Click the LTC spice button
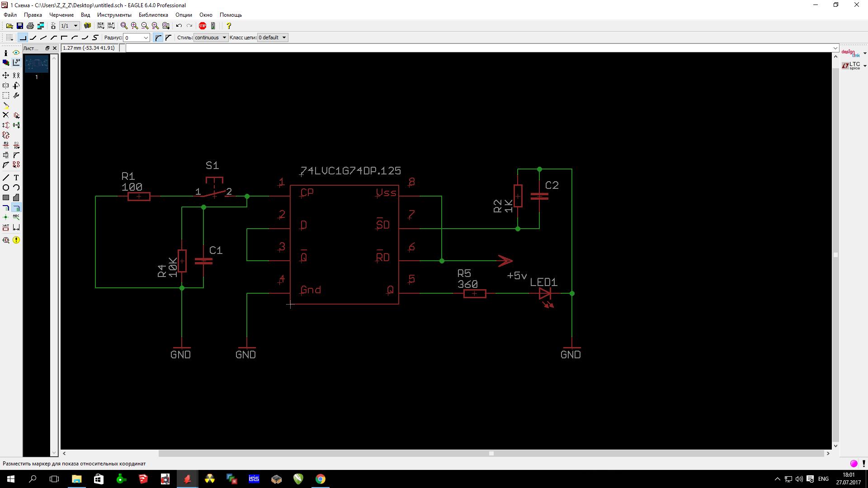Image resolution: width=868 pixels, height=488 pixels. [x=853, y=66]
